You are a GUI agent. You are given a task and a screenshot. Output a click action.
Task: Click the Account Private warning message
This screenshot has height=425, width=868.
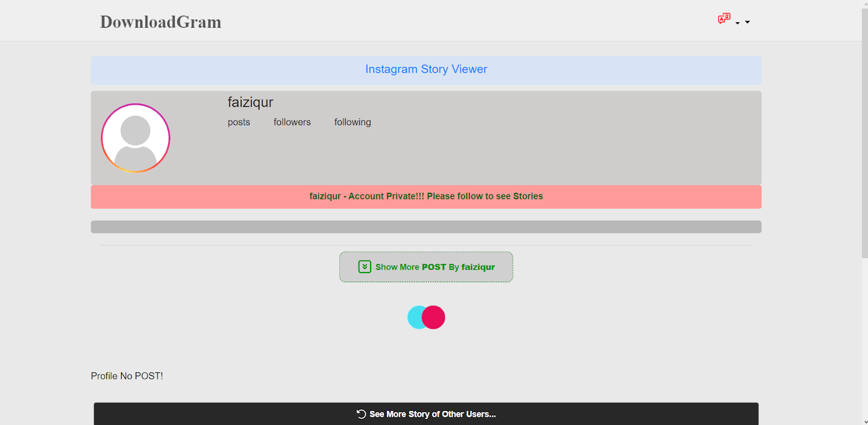(426, 196)
